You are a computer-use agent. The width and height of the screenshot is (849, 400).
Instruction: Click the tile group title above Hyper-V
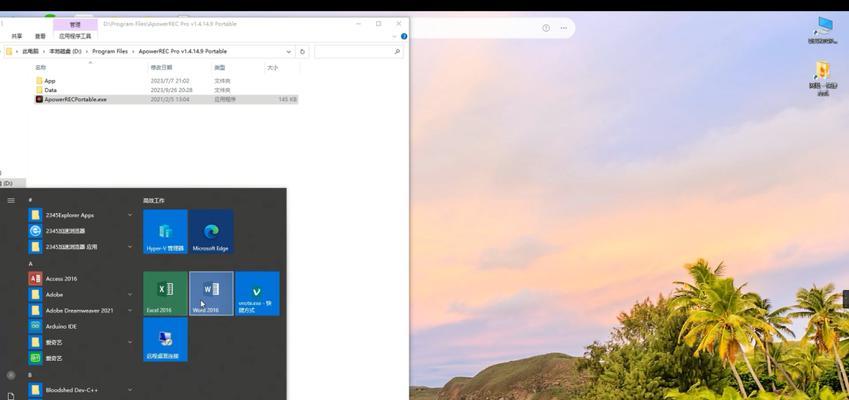pyautogui.click(x=154, y=200)
